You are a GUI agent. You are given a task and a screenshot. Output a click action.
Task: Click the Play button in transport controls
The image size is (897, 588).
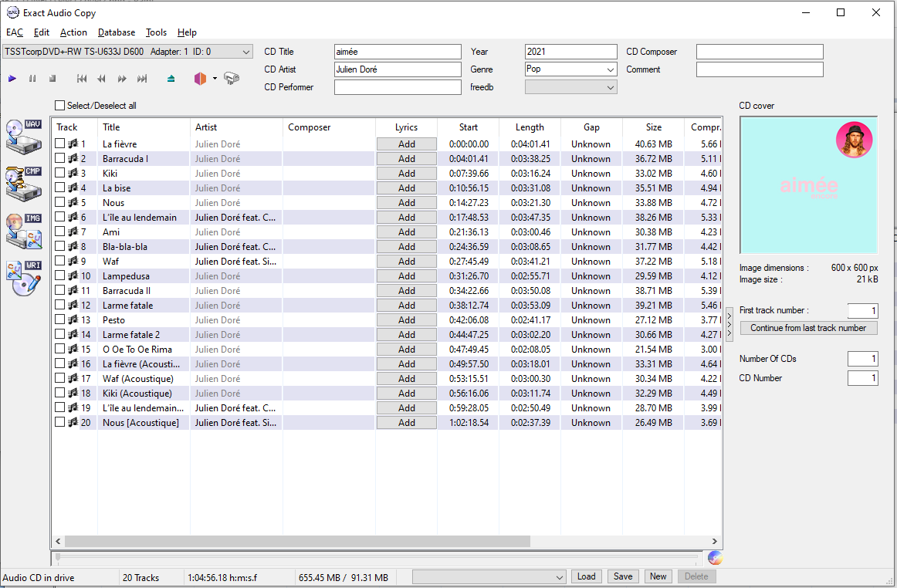[x=12, y=79]
